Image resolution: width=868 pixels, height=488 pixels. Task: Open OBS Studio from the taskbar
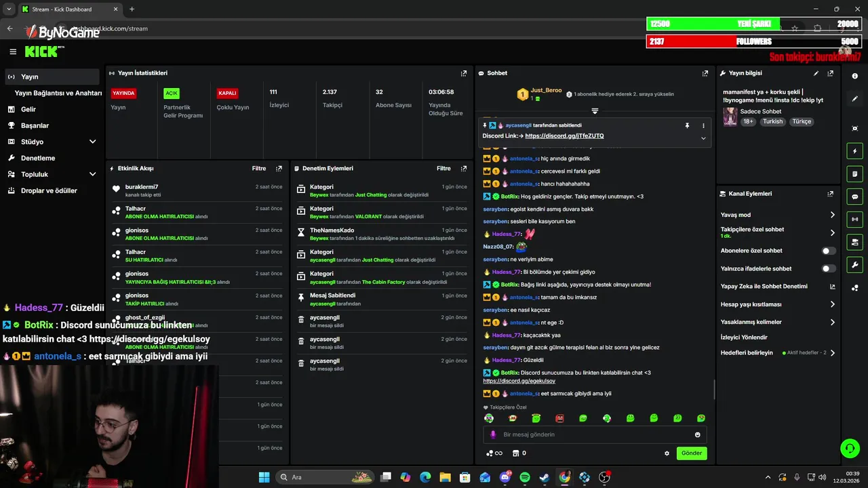[x=604, y=477]
